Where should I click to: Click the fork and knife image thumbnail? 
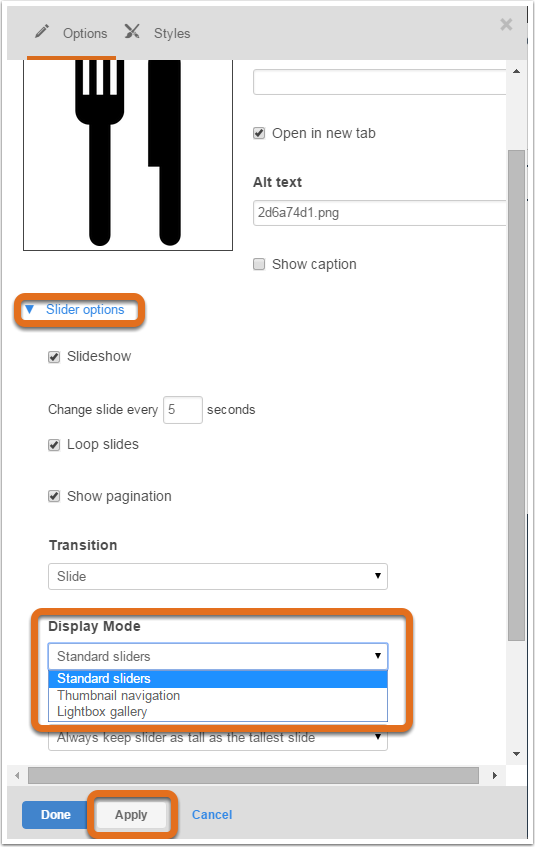coord(128,155)
